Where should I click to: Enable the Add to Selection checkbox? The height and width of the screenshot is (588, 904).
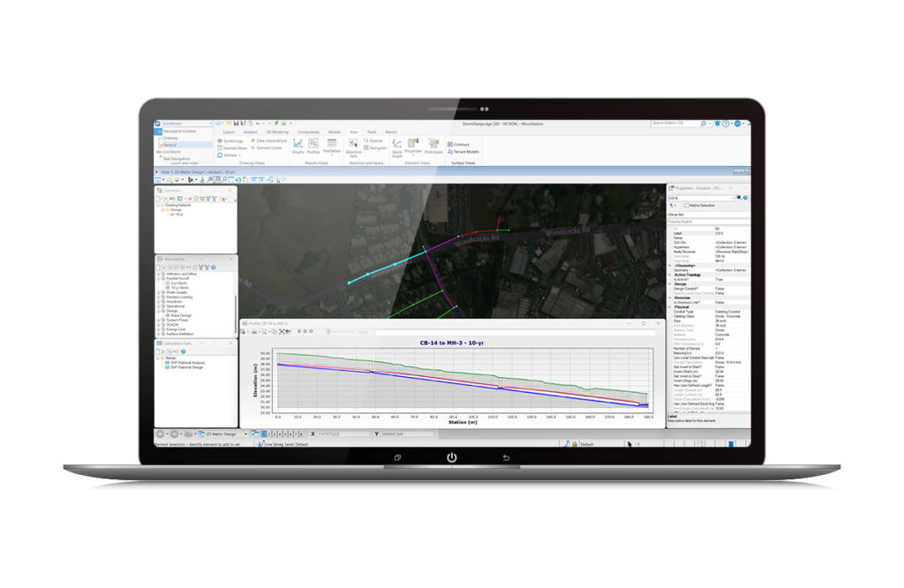[687, 205]
